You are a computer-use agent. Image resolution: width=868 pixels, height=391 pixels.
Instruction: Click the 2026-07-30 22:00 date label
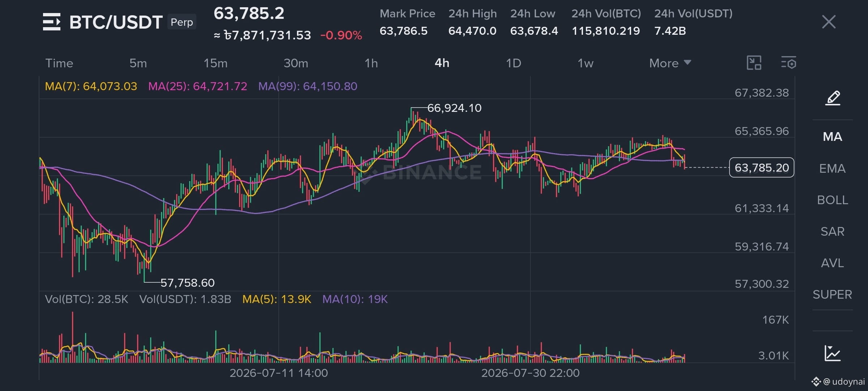[531, 373]
